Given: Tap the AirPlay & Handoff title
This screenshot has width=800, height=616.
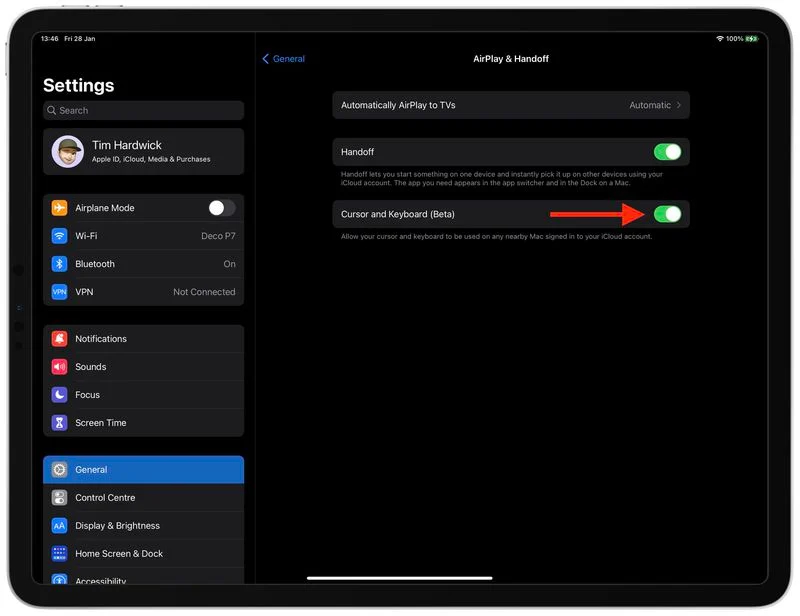Looking at the screenshot, I should (x=511, y=59).
